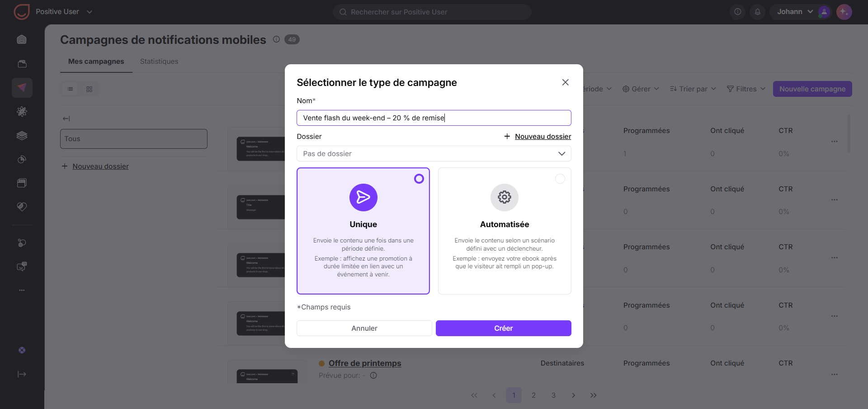868x409 pixels.
Task: Jump to last page double arrow
Action: point(594,395)
